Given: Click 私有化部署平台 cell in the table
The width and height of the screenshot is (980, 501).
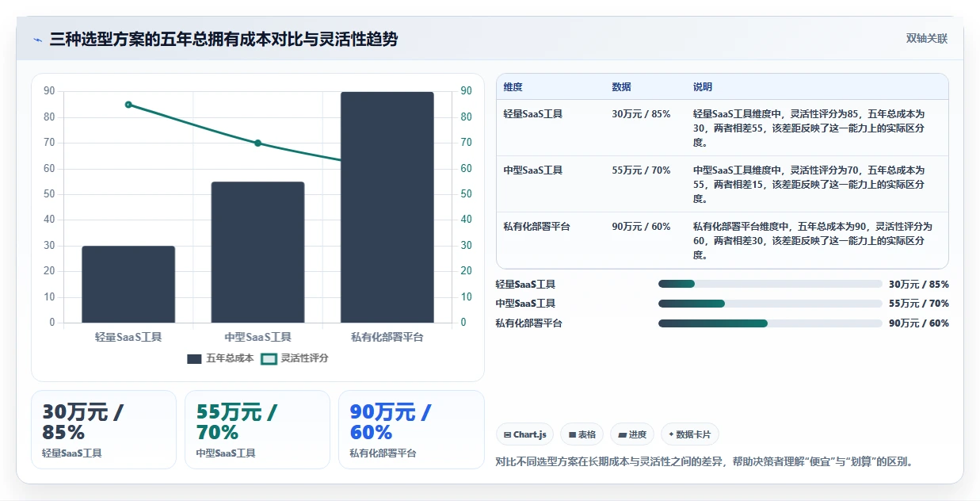Looking at the screenshot, I should pos(536,227).
